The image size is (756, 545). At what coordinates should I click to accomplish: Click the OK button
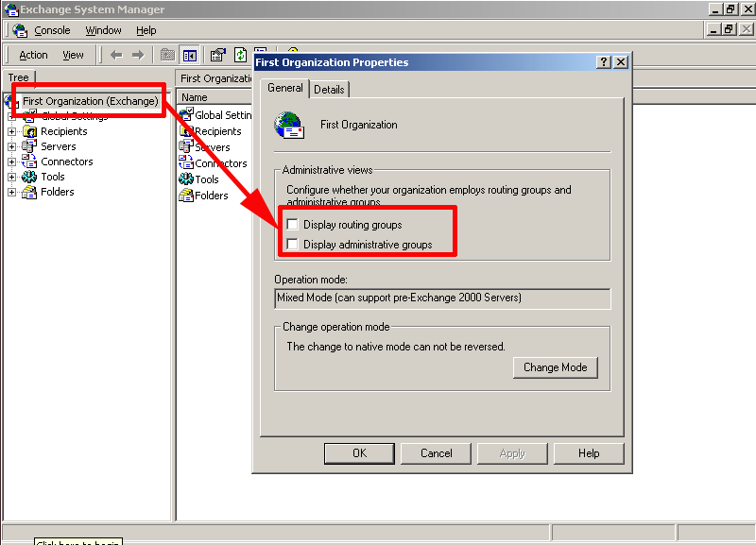tap(359, 453)
